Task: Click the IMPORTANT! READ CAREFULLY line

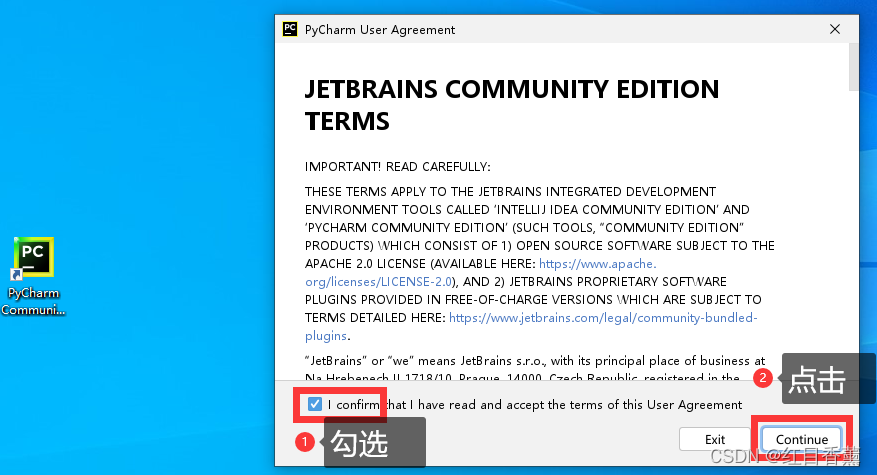Action: click(x=397, y=167)
